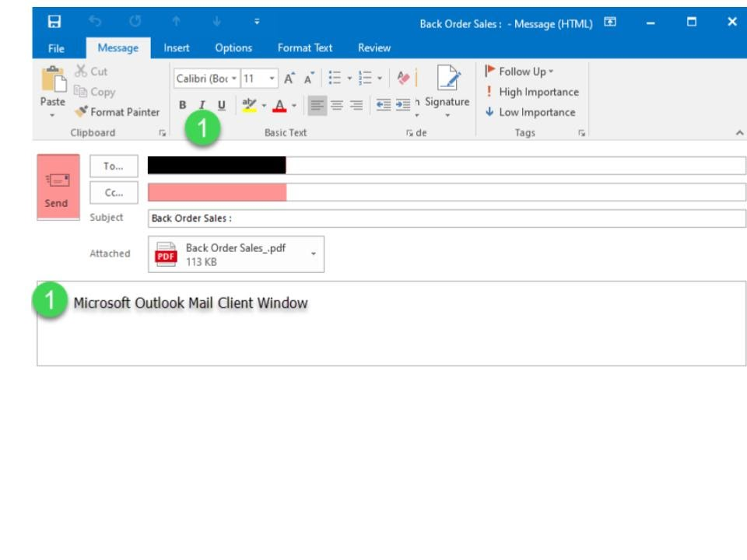The height and width of the screenshot is (560, 747).
Task: Send the email message
Action: tap(58, 186)
